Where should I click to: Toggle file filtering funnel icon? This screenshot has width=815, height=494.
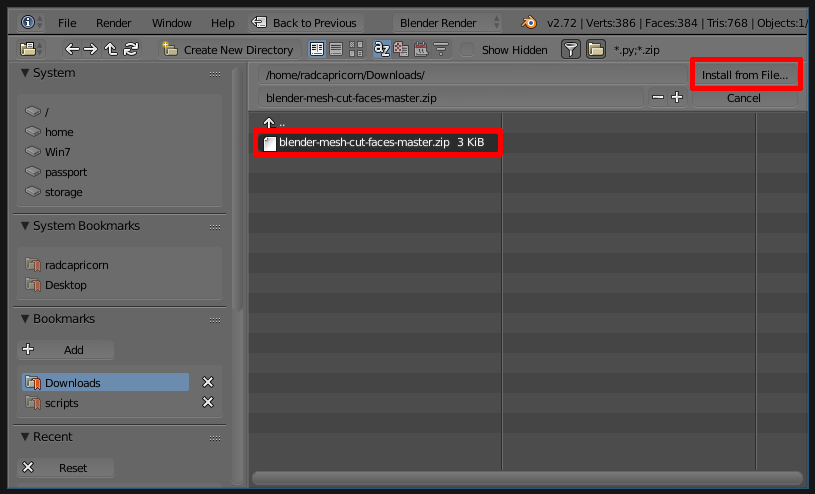571,49
